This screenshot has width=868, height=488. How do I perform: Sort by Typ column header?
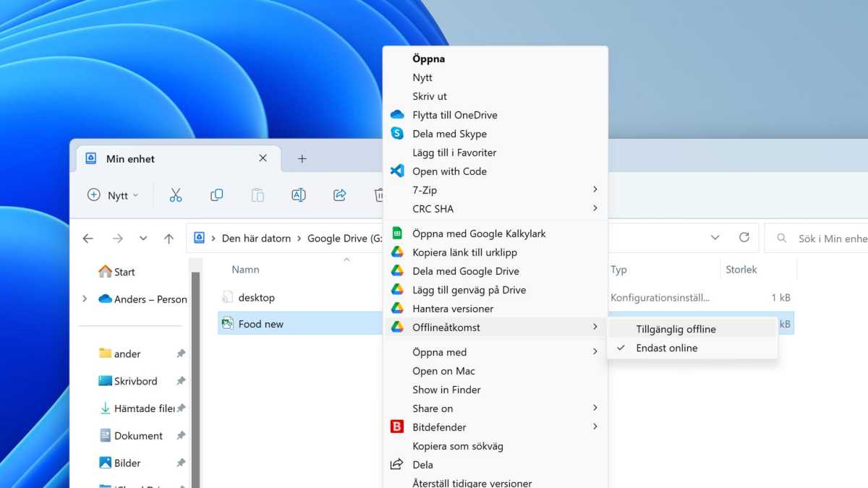[618, 270]
